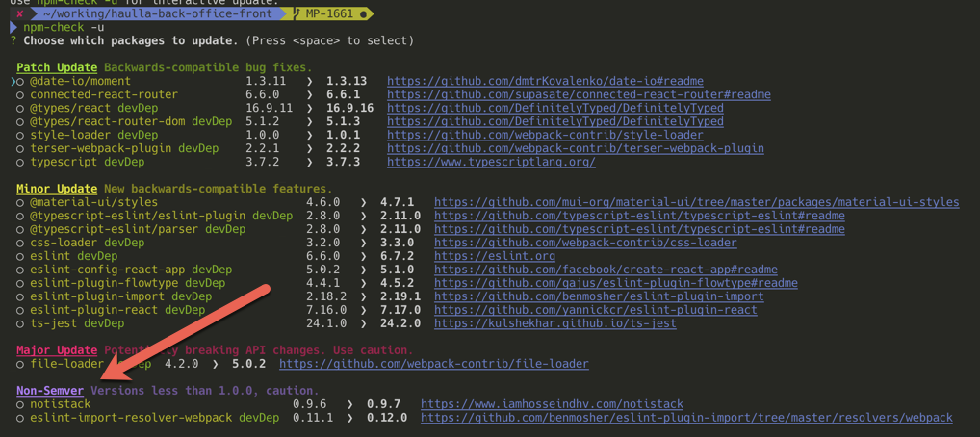Select the notistack package circle
This screenshot has height=437, width=980.
20,404
